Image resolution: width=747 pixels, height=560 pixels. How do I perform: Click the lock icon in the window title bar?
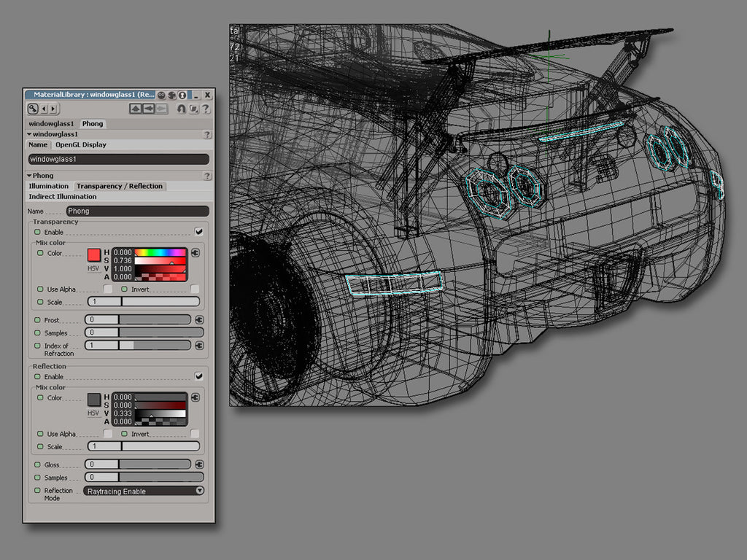[182, 95]
